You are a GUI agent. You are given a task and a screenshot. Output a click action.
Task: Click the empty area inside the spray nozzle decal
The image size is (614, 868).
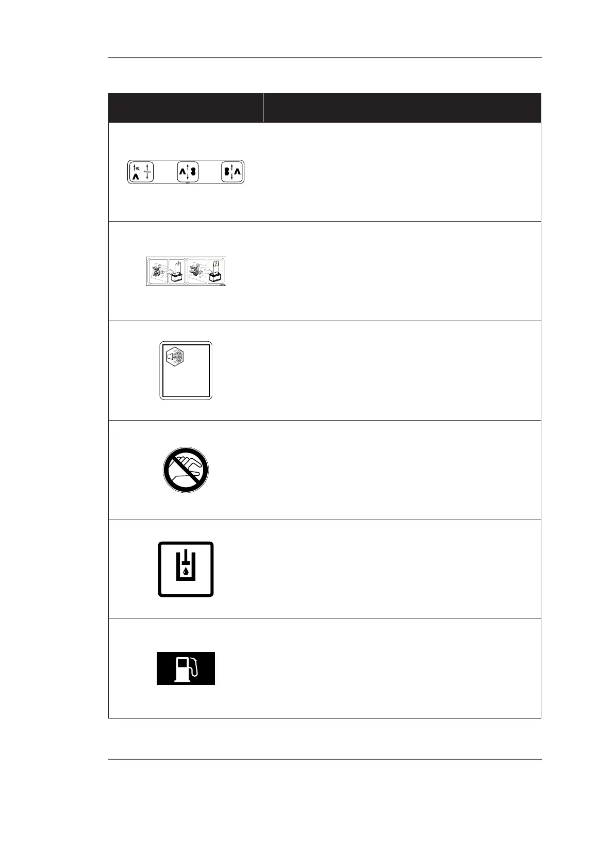point(186,381)
